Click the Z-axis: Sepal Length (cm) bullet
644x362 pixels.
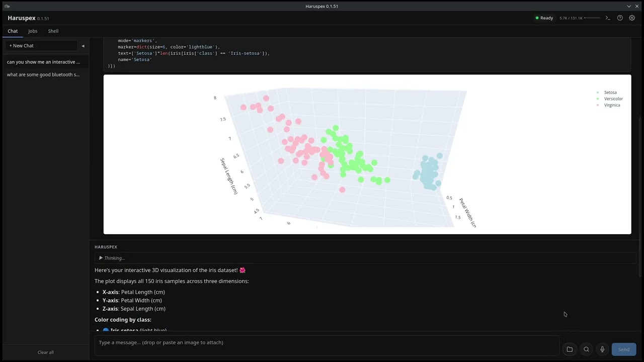pyautogui.click(x=134, y=309)
